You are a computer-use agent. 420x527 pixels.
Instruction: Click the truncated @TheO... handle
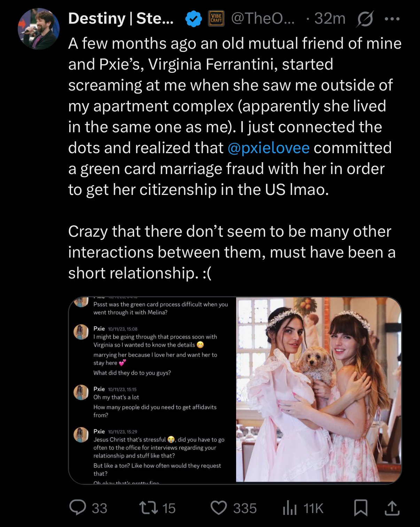[263, 18]
